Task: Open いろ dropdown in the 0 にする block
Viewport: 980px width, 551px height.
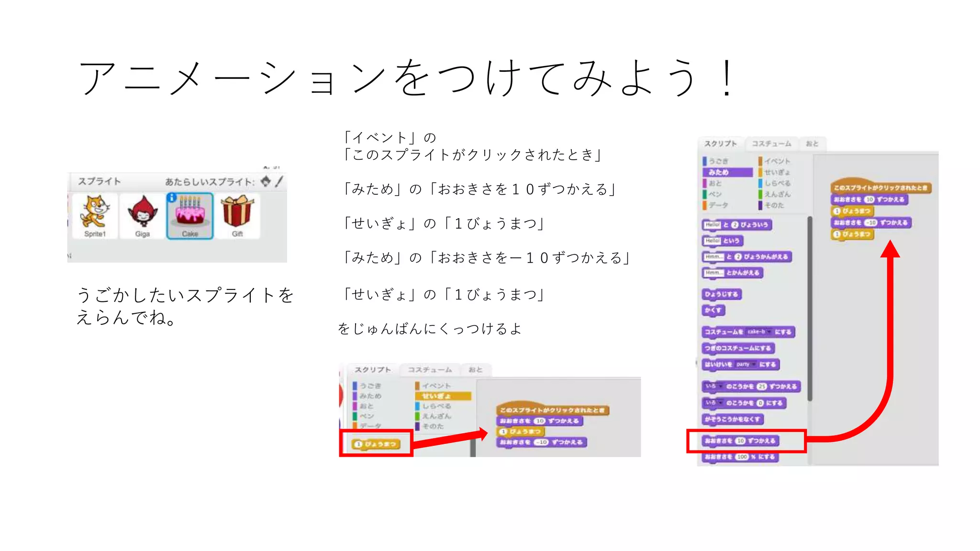Action: [x=713, y=403]
